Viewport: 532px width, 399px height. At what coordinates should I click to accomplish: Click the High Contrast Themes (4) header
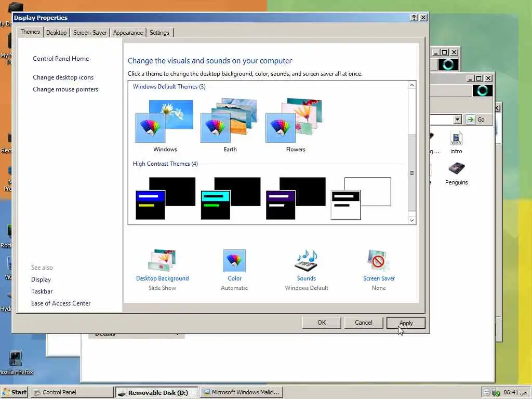pyautogui.click(x=165, y=164)
